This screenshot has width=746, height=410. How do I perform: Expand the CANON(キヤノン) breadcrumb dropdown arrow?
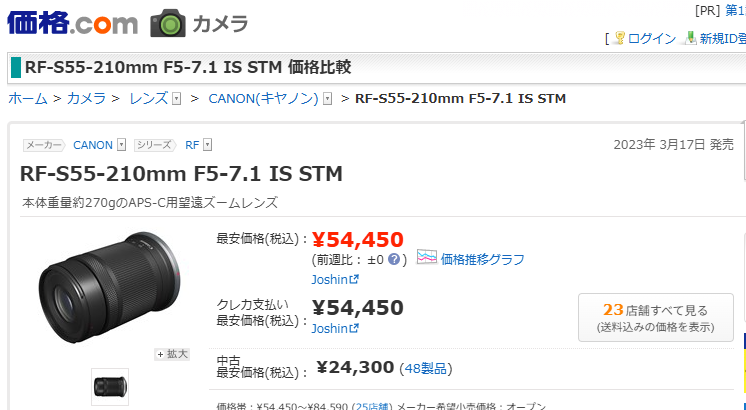click(x=327, y=99)
